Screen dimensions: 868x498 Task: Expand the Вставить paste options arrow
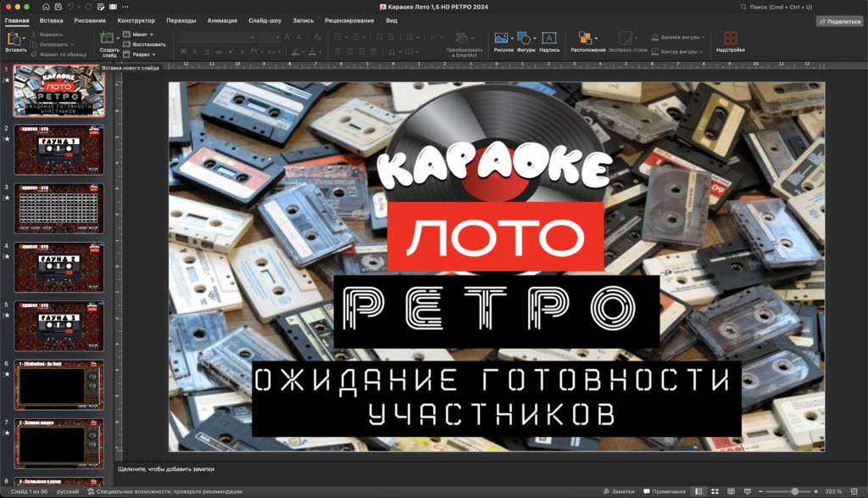click(x=24, y=37)
